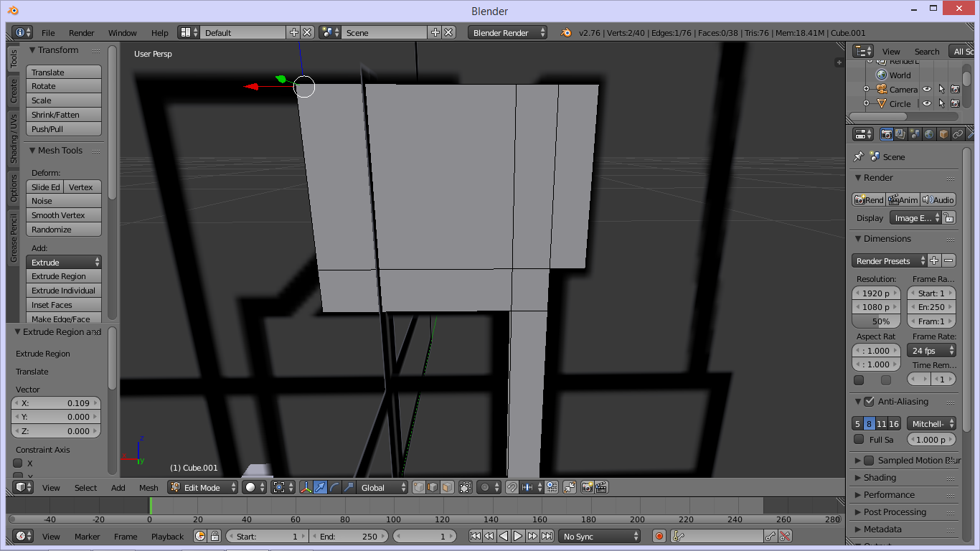Click the OpenGL render animation clapper icon
The height and width of the screenshot is (551, 980).
coord(601,487)
